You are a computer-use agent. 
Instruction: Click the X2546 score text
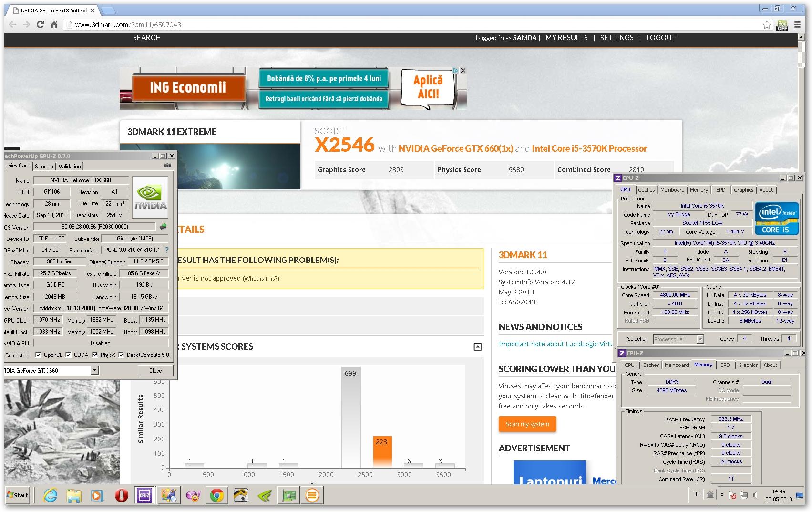(x=345, y=145)
